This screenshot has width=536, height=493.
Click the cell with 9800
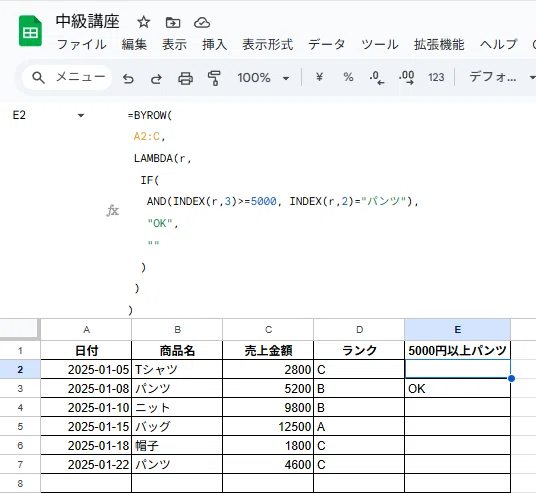click(x=268, y=408)
